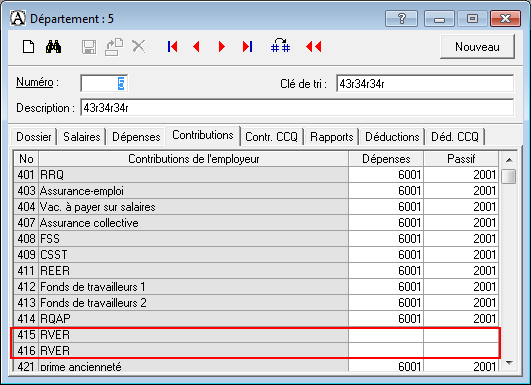Open search with the binoculars icon

[x=54, y=46]
